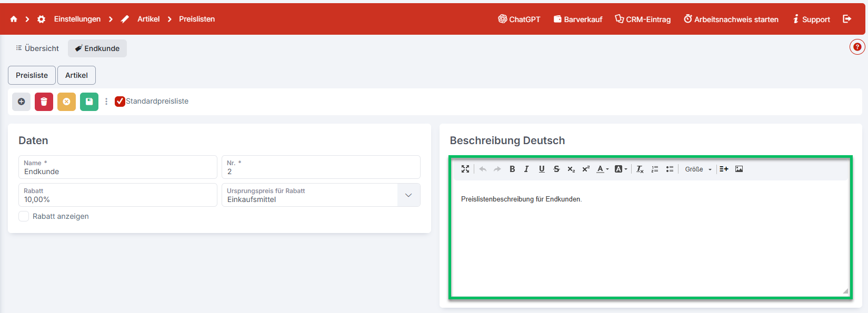Insert an image in the editor
This screenshot has height=313, width=868.
(739, 169)
